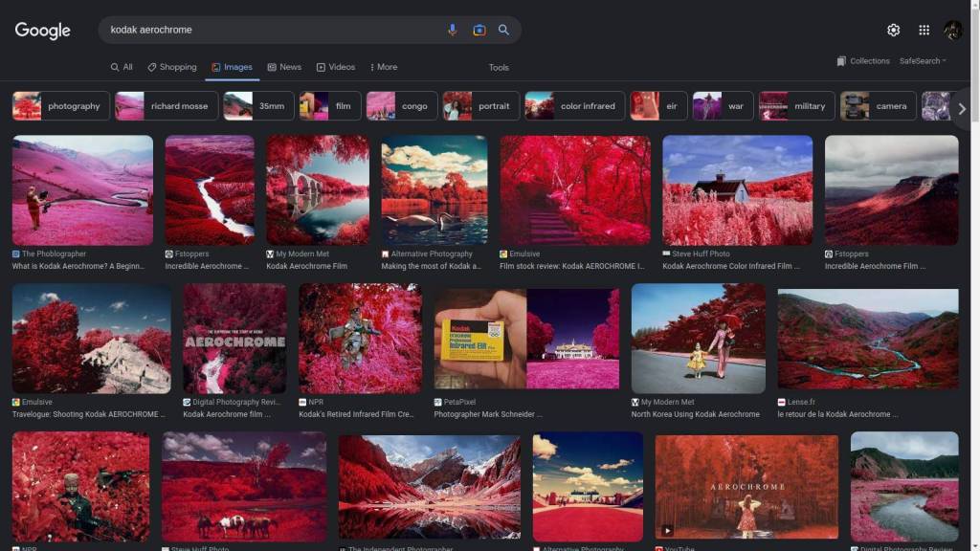The image size is (980, 551).
Task: Select the Images tab
Action: click(x=232, y=67)
